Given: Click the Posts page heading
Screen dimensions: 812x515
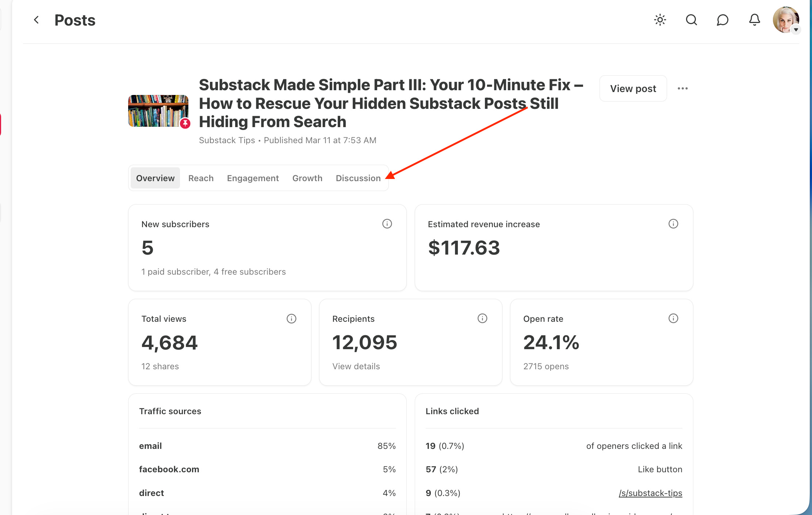Looking at the screenshot, I should click(x=75, y=20).
